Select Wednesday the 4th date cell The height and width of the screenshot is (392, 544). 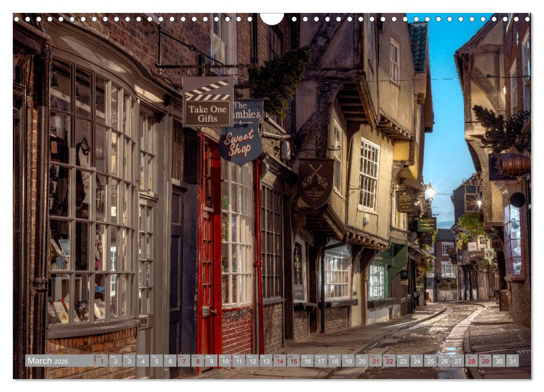(x=142, y=361)
